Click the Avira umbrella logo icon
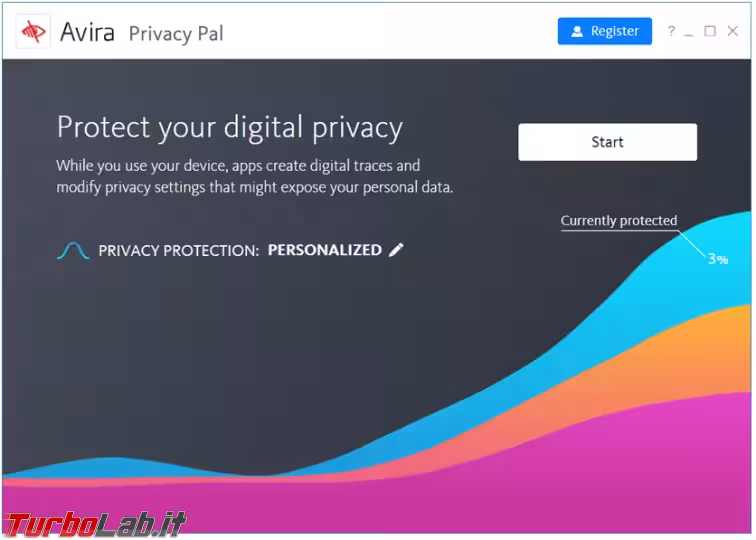This screenshot has width=756, height=540. point(33,32)
